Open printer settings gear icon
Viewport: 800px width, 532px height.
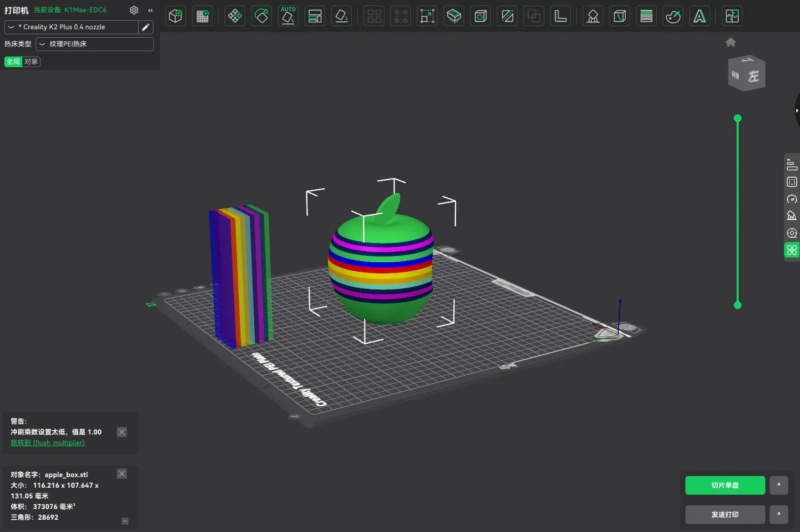coord(134,10)
